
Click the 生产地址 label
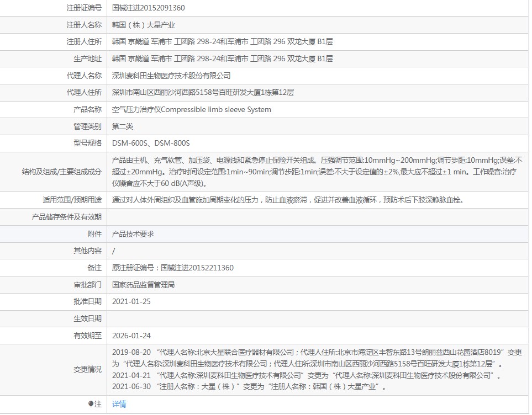pos(87,58)
